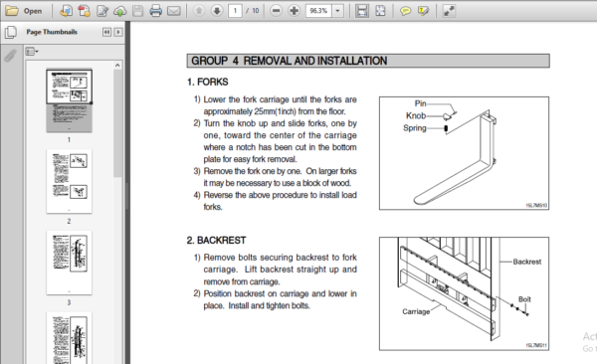Zoom out using the minus icon
Viewport: 597px width, 364px height.
(276, 11)
